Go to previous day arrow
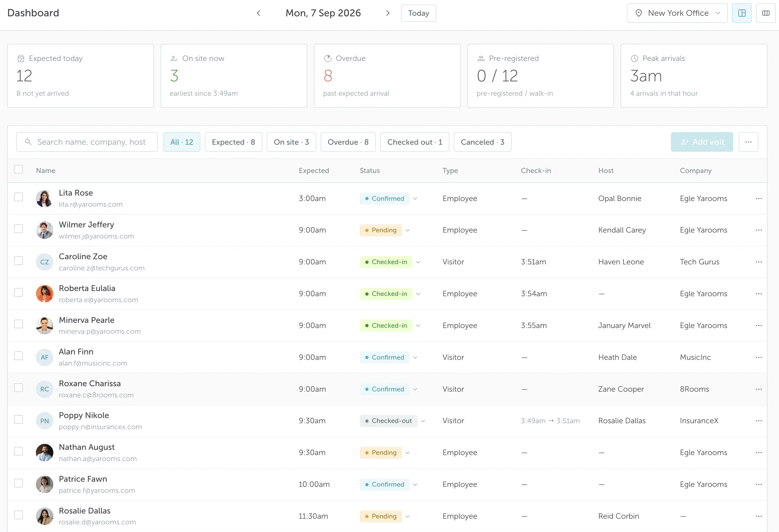This screenshot has width=779, height=532. click(258, 13)
